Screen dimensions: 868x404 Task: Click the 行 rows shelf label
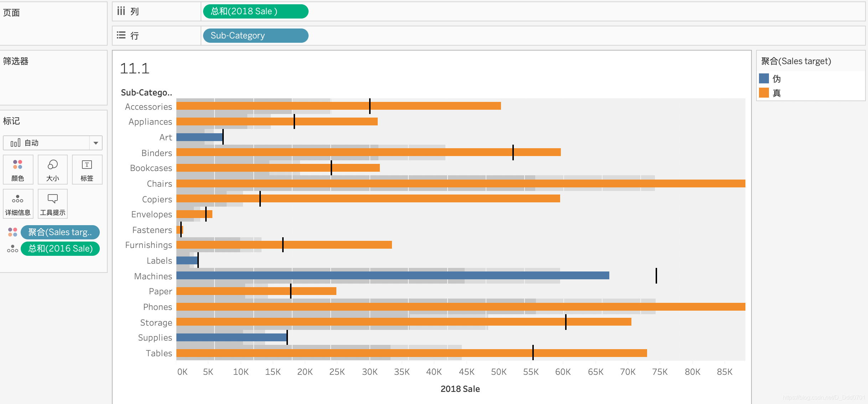(134, 36)
